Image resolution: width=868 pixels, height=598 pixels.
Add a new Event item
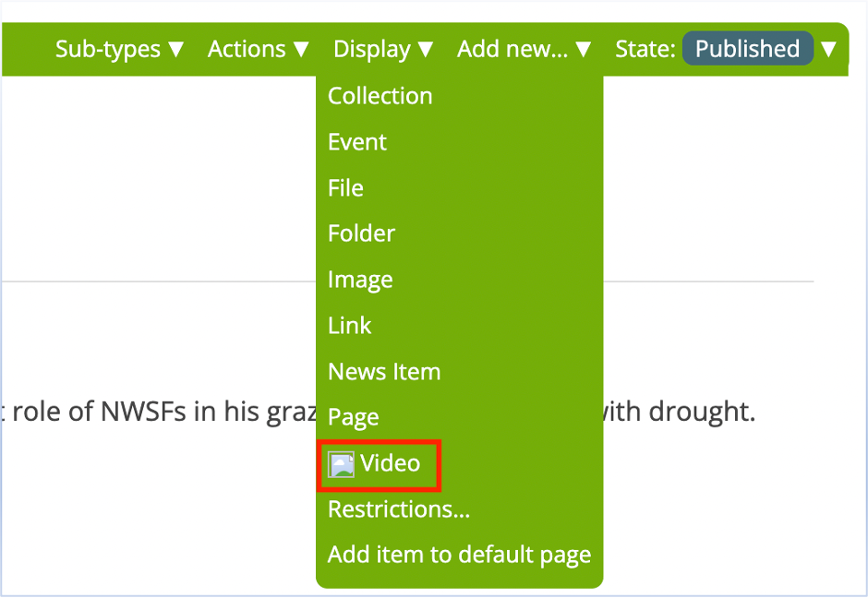pyautogui.click(x=357, y=142)
